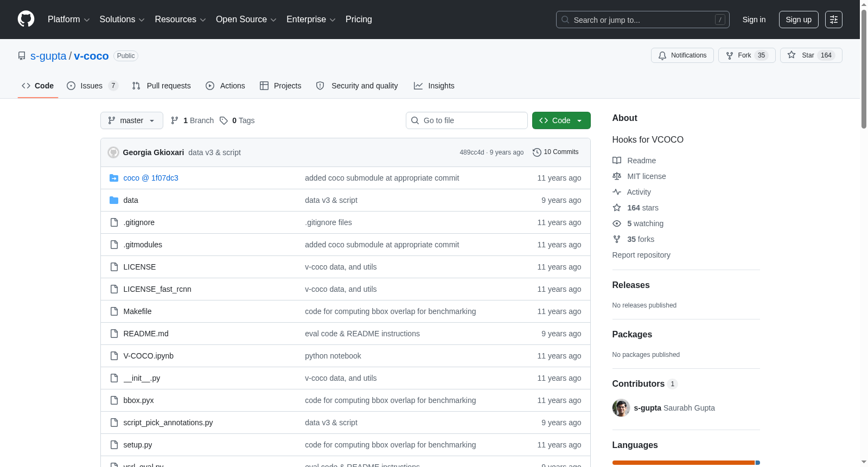Image resolution: width=868 pixels, height=467 pixels.
Task: Click the stars icon in About
Action: pos(617,208)
